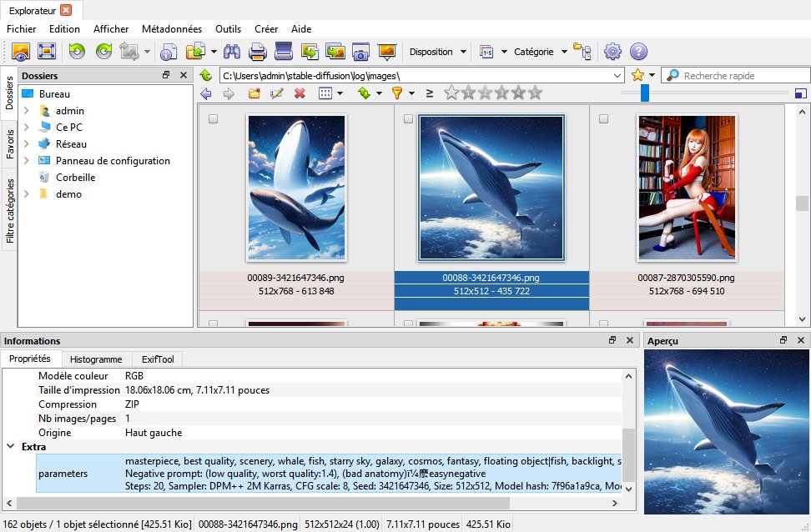
Task: Click the thumbnail size slider handle
Action: [x=645, y=93]
